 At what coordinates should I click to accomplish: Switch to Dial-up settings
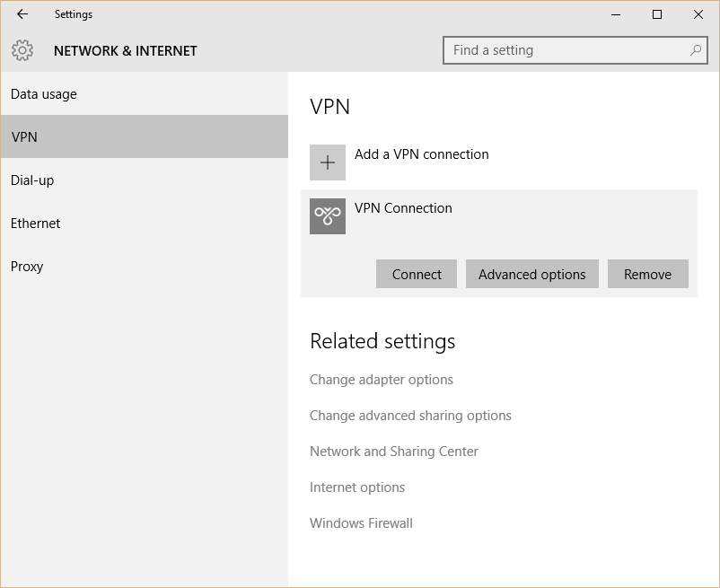31,180
